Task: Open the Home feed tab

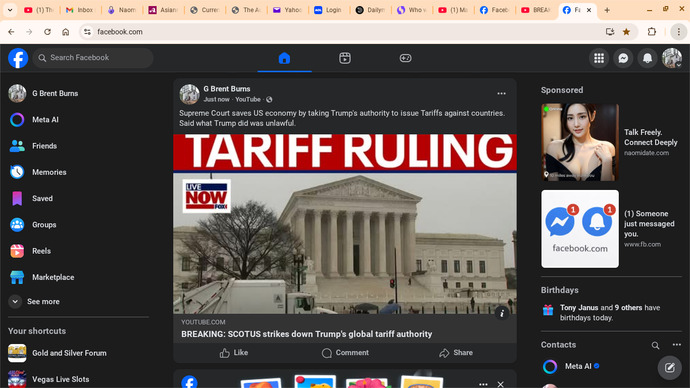Action: click(284, 58)
